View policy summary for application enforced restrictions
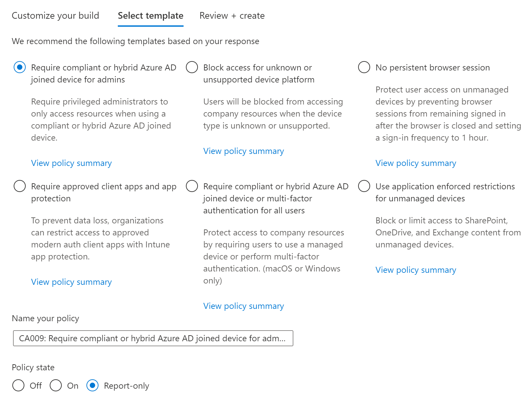532x397 pixels. [416, 270]
